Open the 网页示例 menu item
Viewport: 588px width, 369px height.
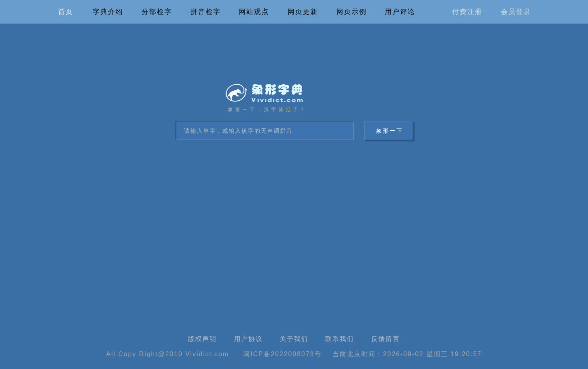click(351, 12)
